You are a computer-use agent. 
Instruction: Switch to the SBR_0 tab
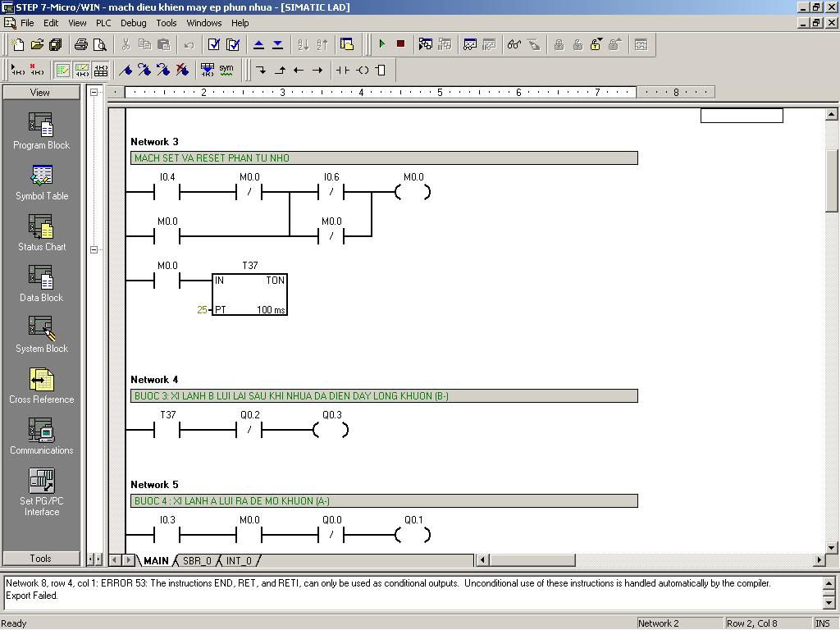coord(197,561)
